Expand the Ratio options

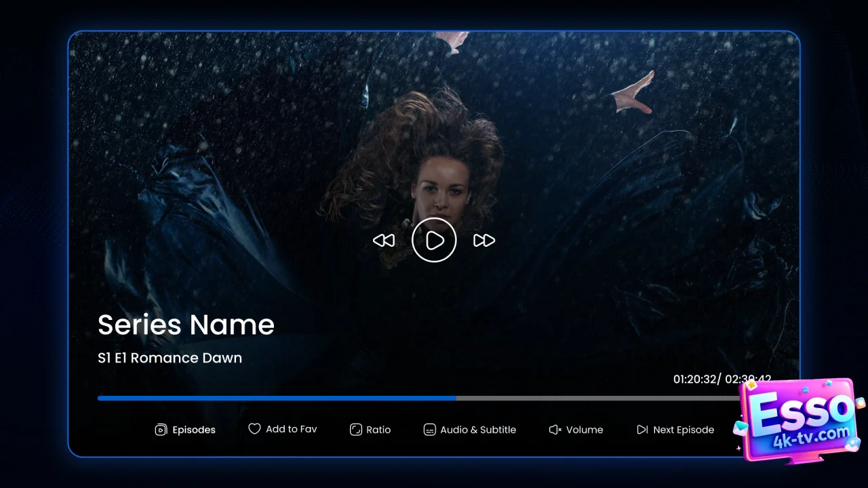point(370,430)
